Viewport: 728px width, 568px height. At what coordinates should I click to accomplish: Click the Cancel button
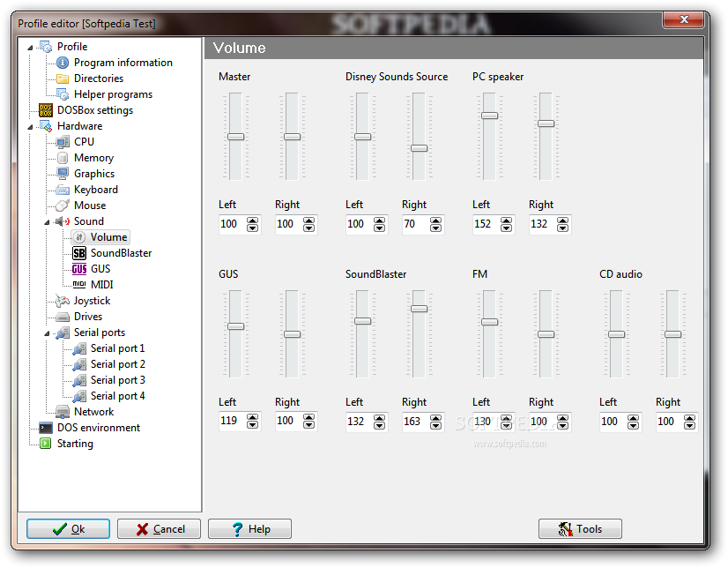159,529
